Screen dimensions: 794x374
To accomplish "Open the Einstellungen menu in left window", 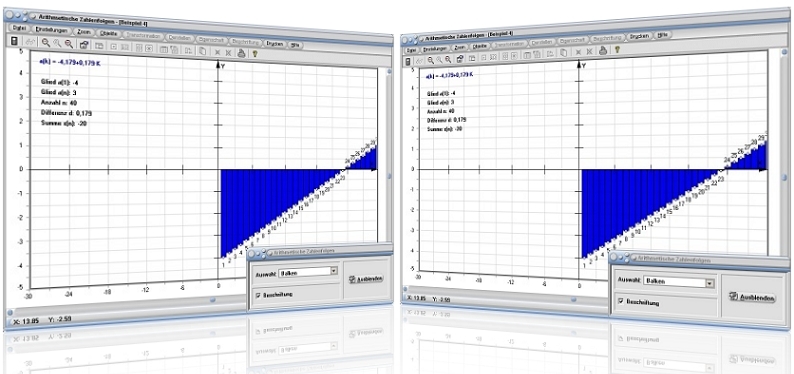I will tap(51, 30).
